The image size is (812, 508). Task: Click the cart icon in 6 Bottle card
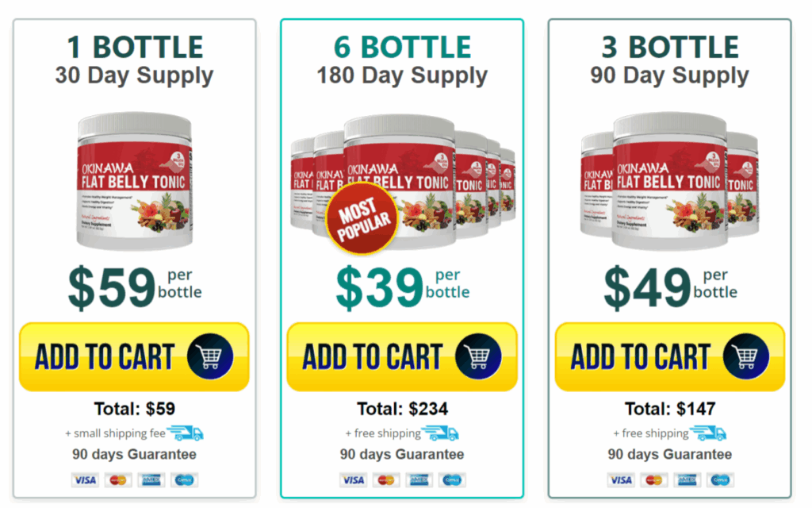(478, 356)
